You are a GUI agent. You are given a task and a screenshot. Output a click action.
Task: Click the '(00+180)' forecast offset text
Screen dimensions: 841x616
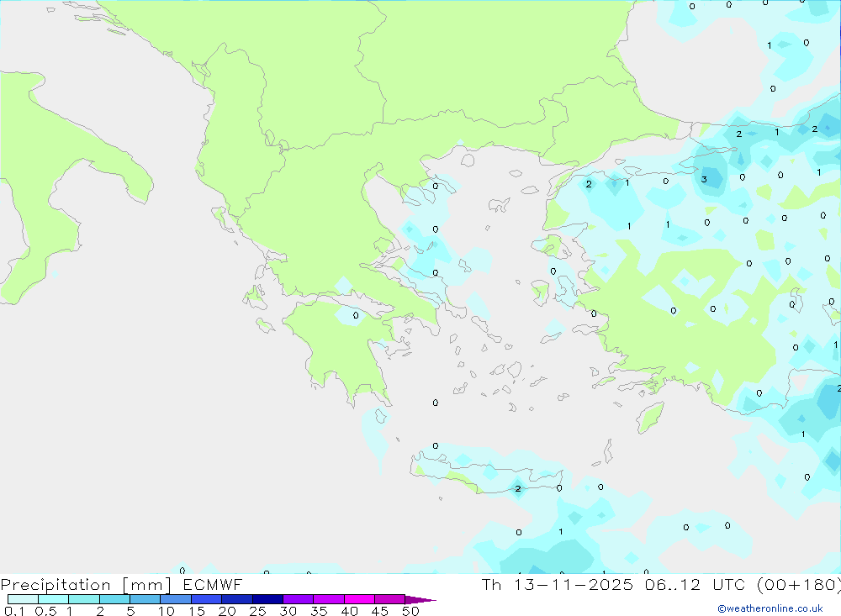click(798, 585)
